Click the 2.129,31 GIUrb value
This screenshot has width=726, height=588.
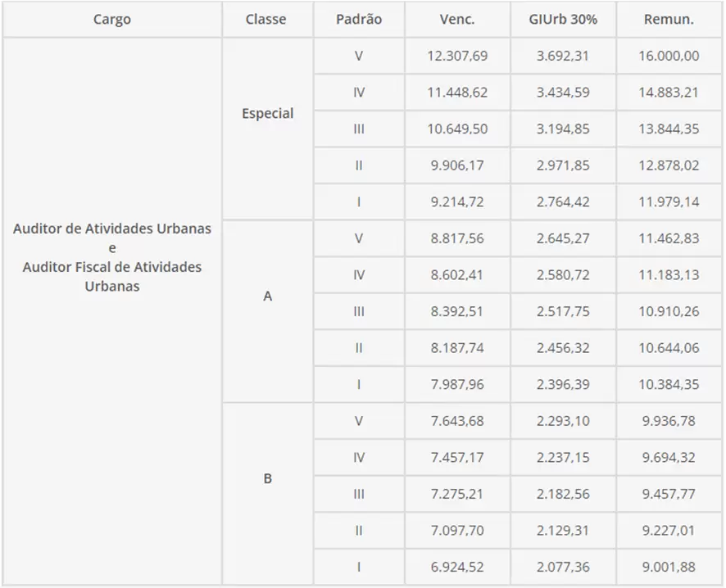pos(563,531)
